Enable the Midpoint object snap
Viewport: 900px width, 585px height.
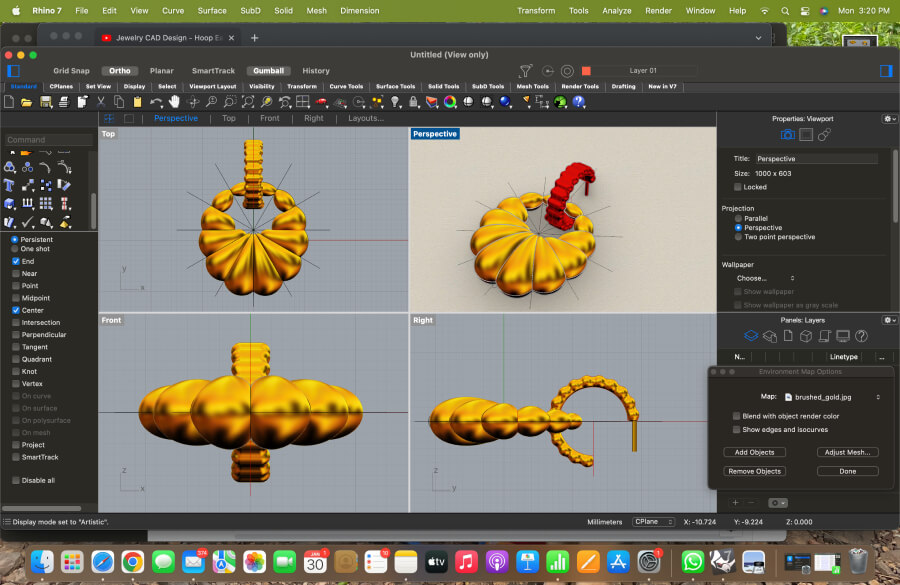15,298
